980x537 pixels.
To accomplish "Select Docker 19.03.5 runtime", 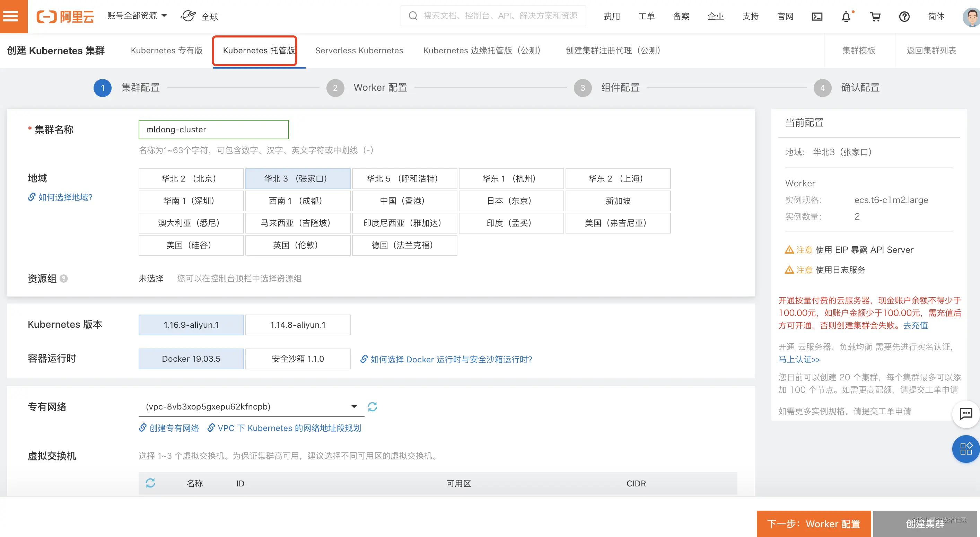I will click(x=191, y=359).
